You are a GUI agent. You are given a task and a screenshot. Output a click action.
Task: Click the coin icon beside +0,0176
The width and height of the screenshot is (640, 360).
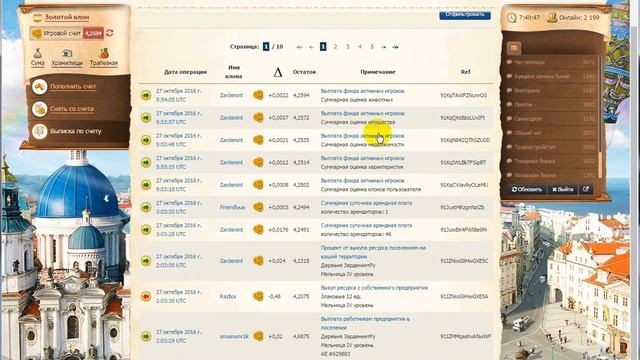pyautogui.click(x=258, y=230)
